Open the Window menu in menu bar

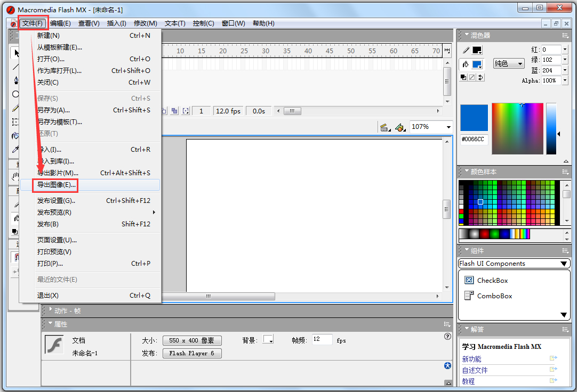tap(233, 23)
